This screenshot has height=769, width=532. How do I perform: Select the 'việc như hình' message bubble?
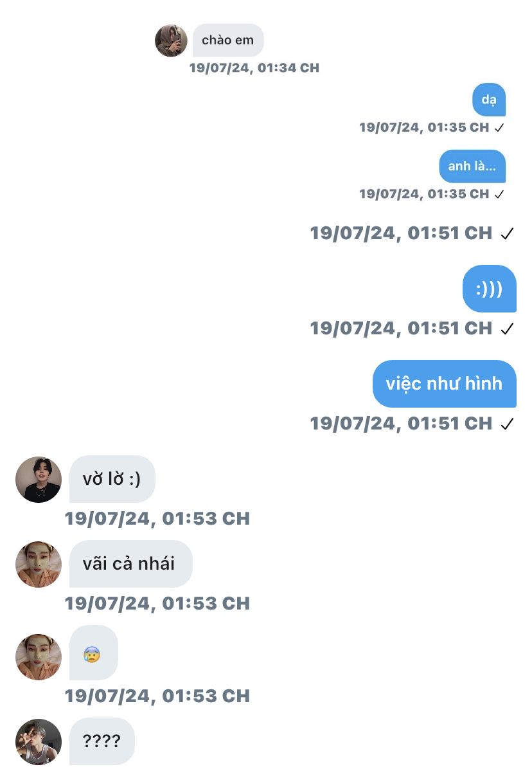[445, 383]
